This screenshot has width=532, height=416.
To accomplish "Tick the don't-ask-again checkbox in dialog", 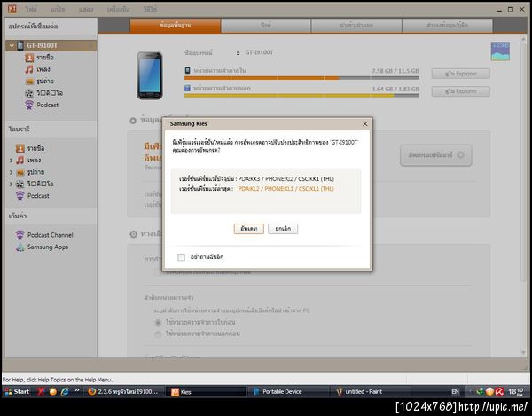I will point(181,257).
